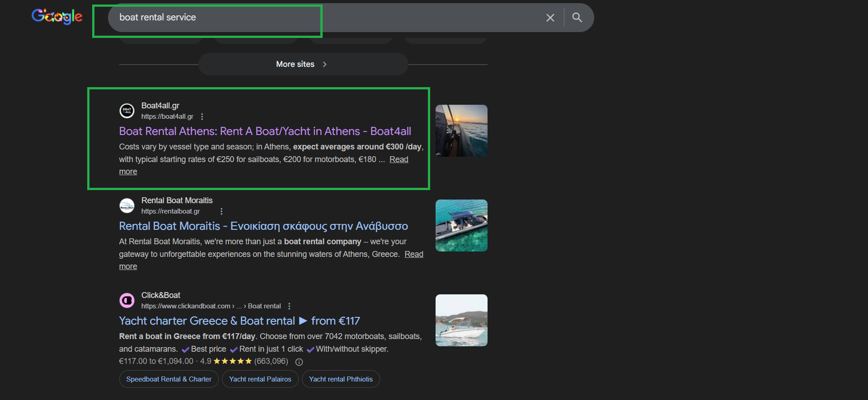Select the Yacht rental Phthiotis chip
The image size is (868, 400).
click(x=341, y=379)
